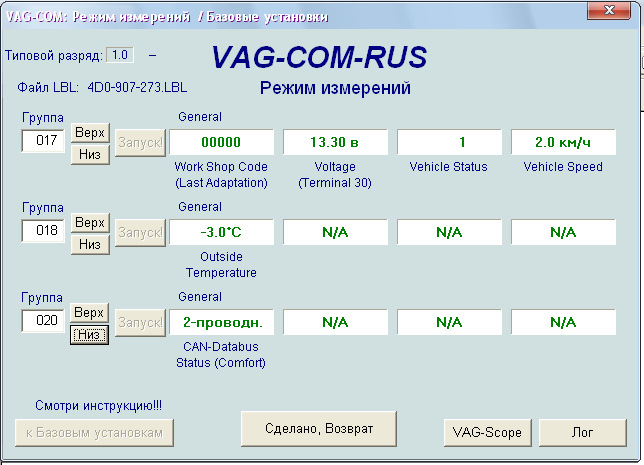Image resolution: width=644 pixels, height=465 pixels.
Task: Click the Vehicle Speed label
Action: click(x=563, y=167)
